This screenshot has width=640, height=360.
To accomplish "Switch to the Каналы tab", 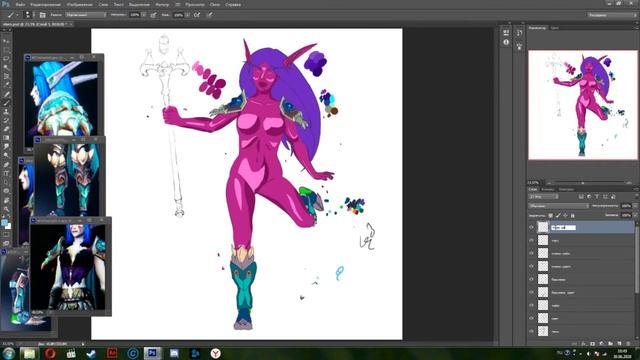I will (x=548, y=189).
